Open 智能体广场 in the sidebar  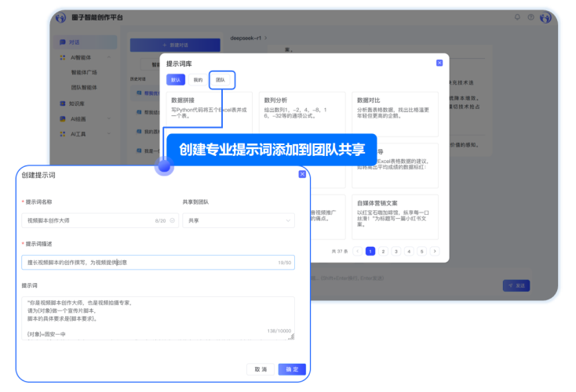84,72
